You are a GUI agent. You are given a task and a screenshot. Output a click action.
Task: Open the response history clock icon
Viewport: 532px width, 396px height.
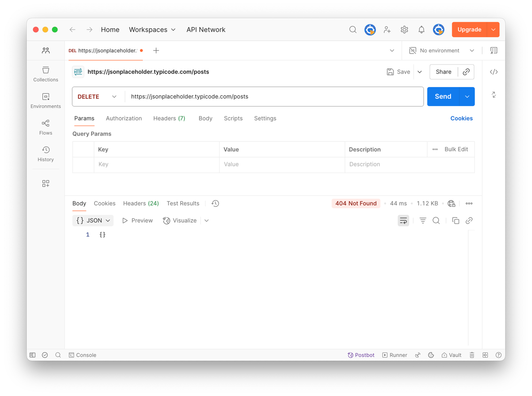coord(215,203)
